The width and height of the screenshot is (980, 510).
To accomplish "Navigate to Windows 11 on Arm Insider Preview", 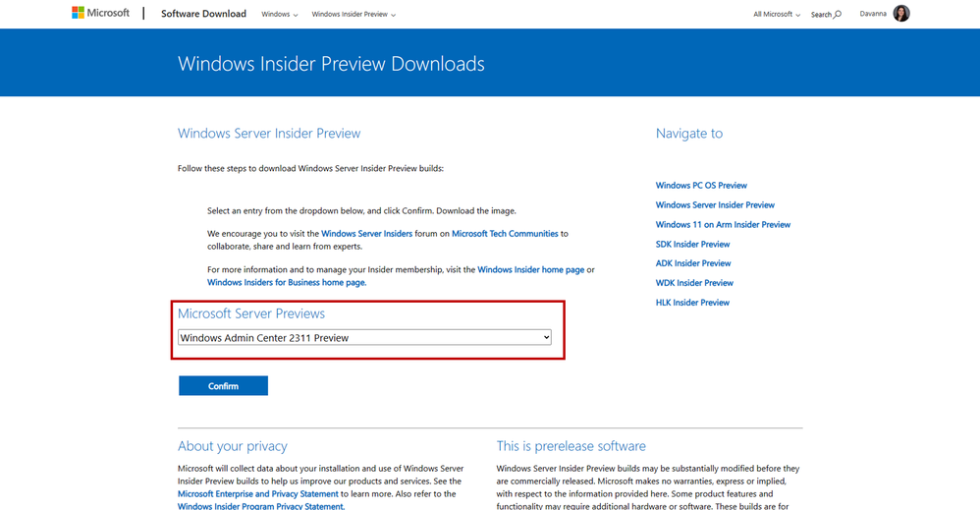I will tap(723, 224).
